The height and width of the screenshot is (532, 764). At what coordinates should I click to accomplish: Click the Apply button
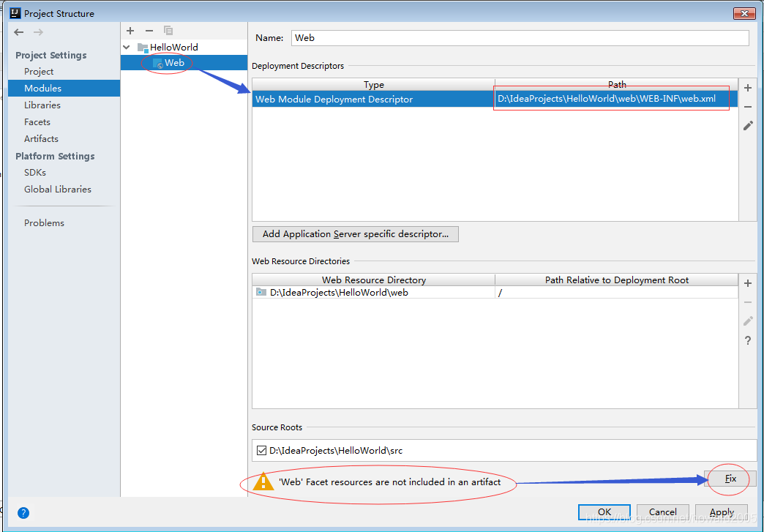coord(722,512)
